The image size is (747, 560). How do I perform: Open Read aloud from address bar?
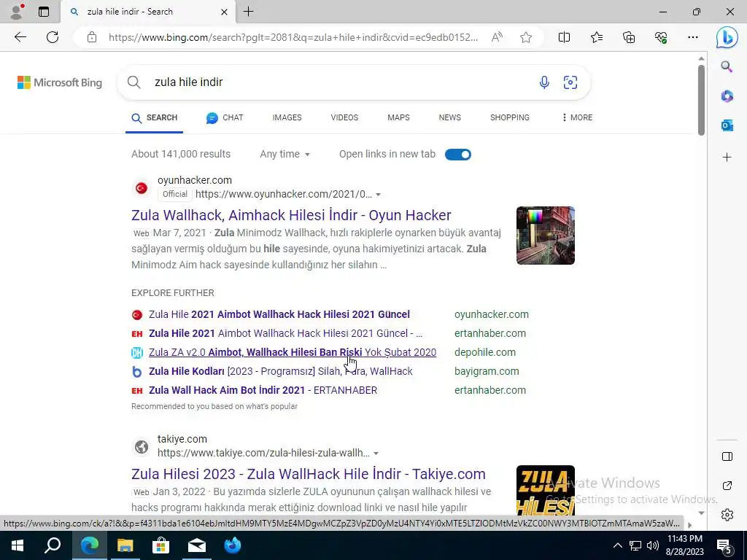[497, 37]
